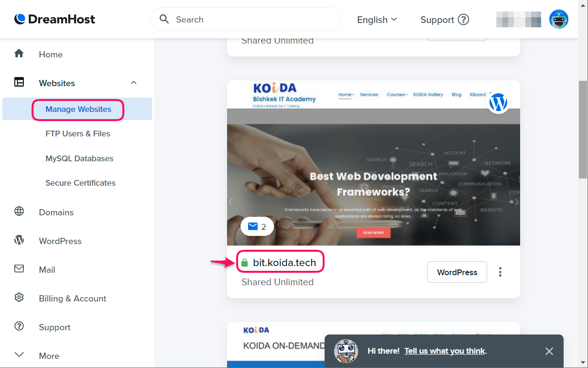588x368 pixels.
Task: Focus the Search input field
Action: click(246, 20)
